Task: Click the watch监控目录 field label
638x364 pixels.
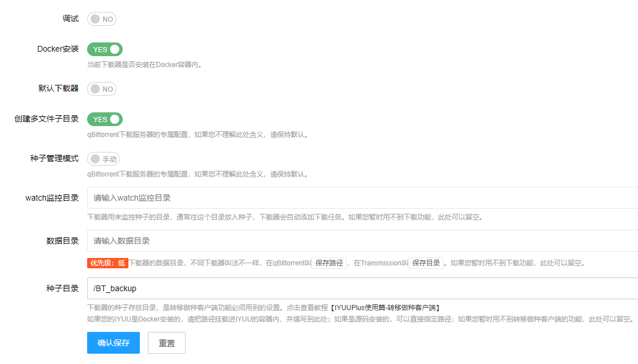Action: click(x=52, y=198)
